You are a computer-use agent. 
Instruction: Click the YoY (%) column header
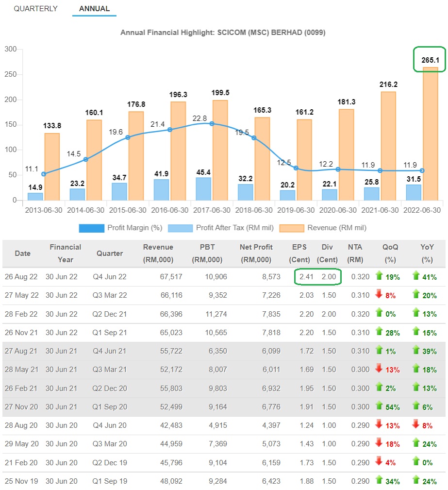[x=427, y=253]
